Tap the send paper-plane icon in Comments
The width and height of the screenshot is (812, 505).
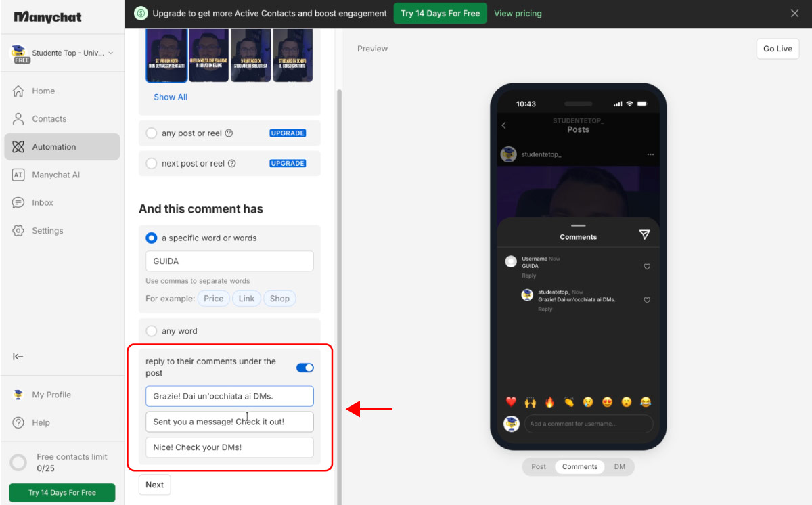pyautogui.click(x=644, y=234)
